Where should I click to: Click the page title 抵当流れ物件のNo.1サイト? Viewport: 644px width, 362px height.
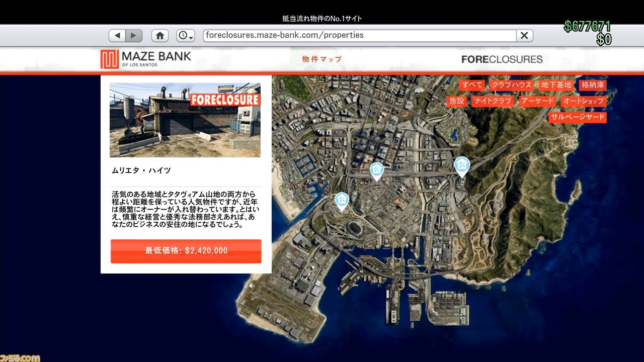point(322,19)
